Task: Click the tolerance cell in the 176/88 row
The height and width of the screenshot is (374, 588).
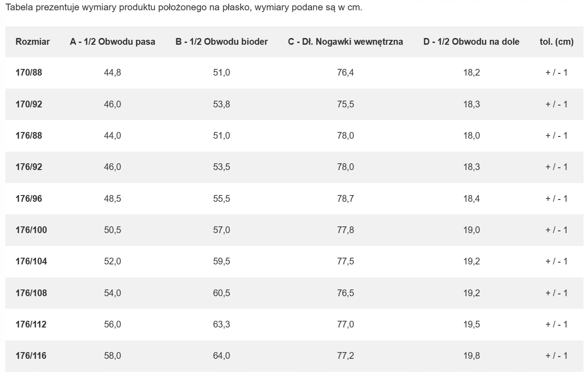Action: coord(556,136)
